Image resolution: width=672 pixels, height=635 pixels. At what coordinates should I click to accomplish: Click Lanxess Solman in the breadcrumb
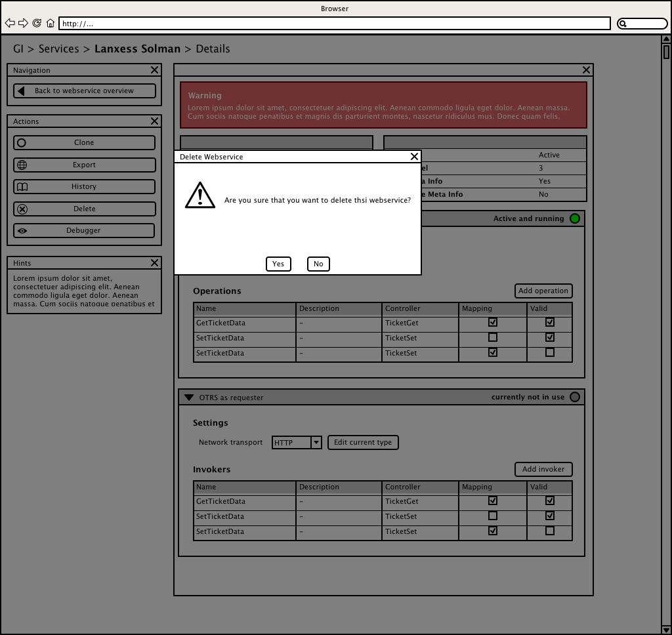[x=137, y=49]
